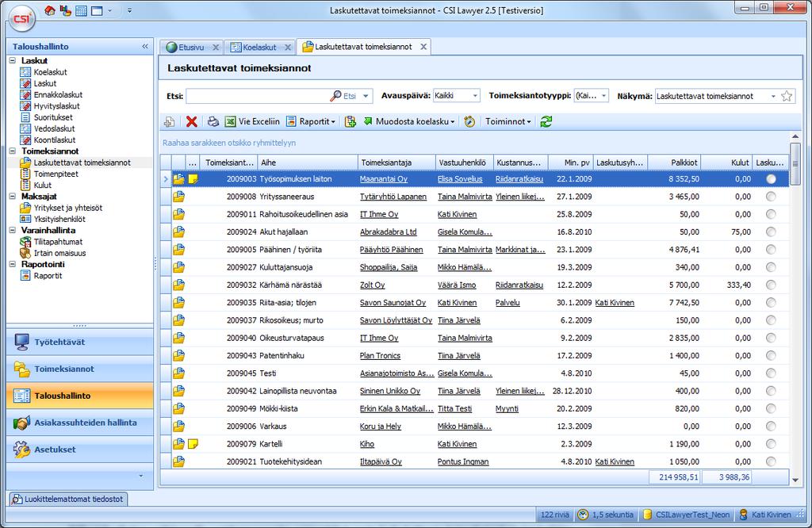The height and width of the screenshot is (528, 812).
Task: Click the yellow note icon on row 2009079
Action: pos(193,444)
